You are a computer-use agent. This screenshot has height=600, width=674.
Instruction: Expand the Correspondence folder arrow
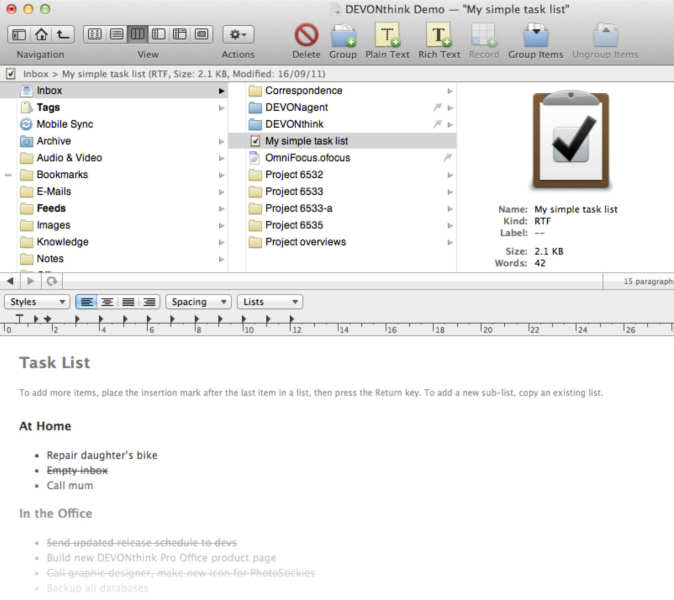click(450, 91)
